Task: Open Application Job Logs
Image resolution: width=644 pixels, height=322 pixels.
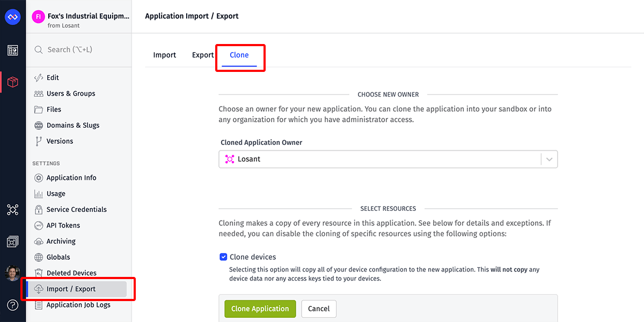Action: tap(78, 305)
